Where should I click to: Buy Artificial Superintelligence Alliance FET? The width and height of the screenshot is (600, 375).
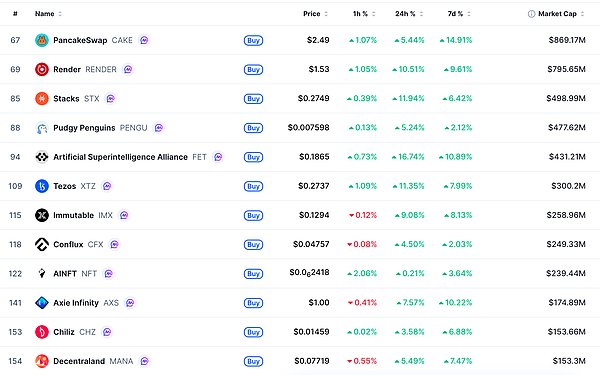[x=253, y=157]
